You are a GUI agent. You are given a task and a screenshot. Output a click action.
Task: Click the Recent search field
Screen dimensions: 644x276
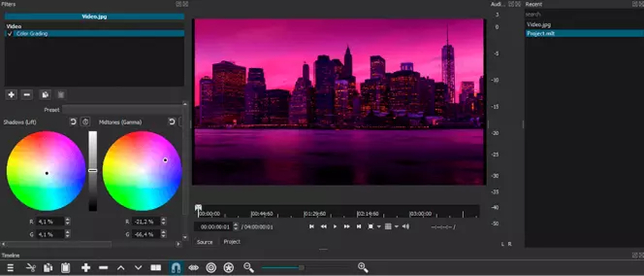coord(584,14)
